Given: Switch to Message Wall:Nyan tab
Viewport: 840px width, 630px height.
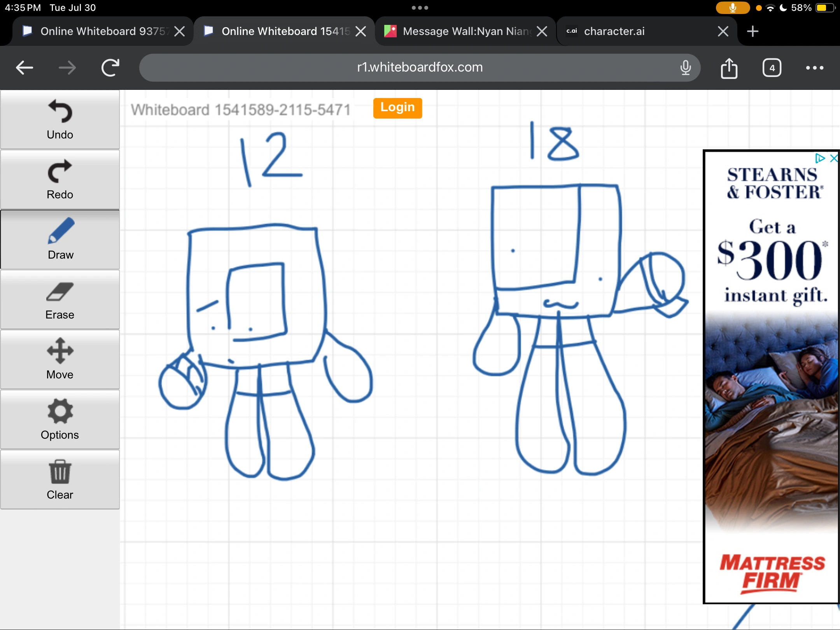Looking at the screenshot, I should pyautogui.click(x=459, y=31).
